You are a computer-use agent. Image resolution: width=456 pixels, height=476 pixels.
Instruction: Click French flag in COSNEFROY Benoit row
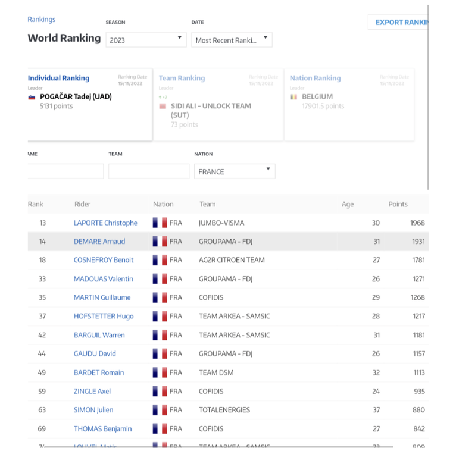click(160, 260)
